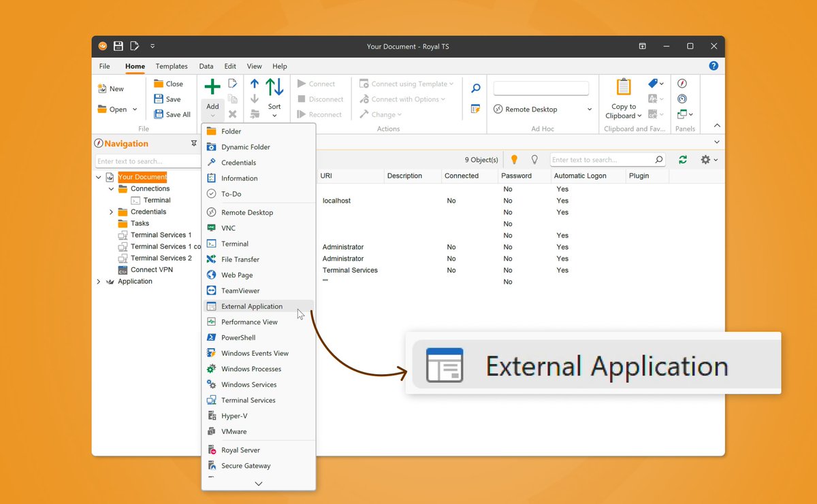The image size is (817, 504).
Task: Switch to the Edit tab
Action: coord(230,66)
